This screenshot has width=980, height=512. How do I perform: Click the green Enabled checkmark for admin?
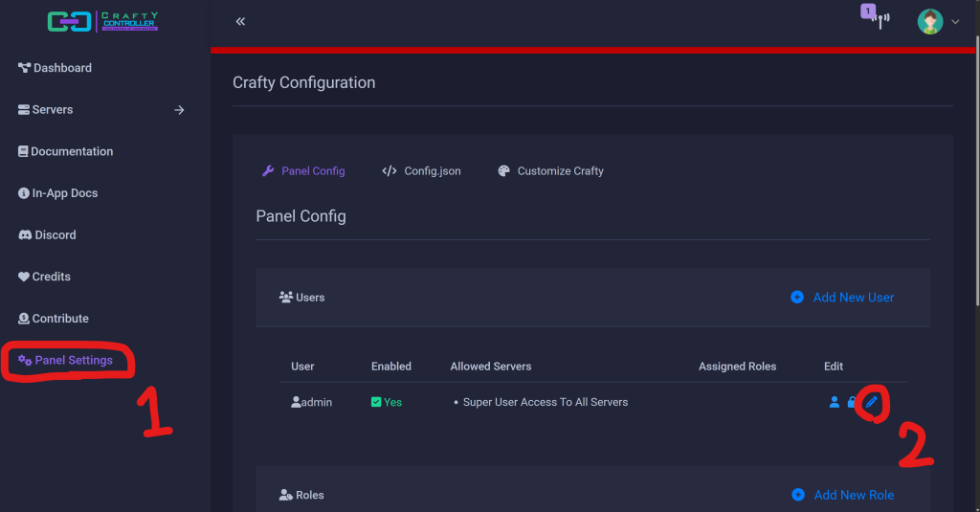coord(377,403)
